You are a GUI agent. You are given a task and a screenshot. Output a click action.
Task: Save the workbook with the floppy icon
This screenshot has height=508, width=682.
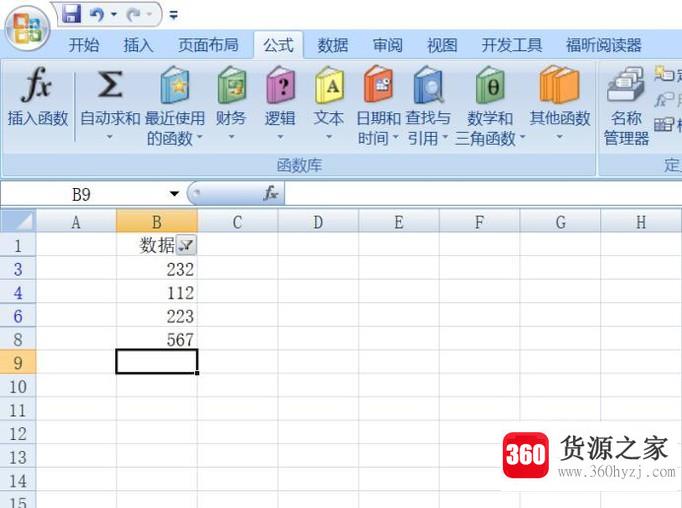tap(72, 14)
